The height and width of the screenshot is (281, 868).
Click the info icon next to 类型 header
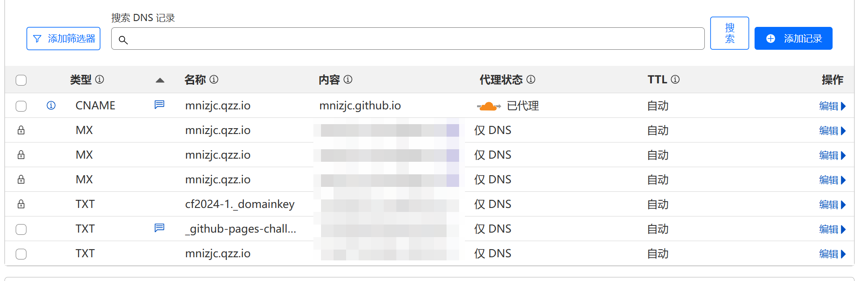click(100, 79)
